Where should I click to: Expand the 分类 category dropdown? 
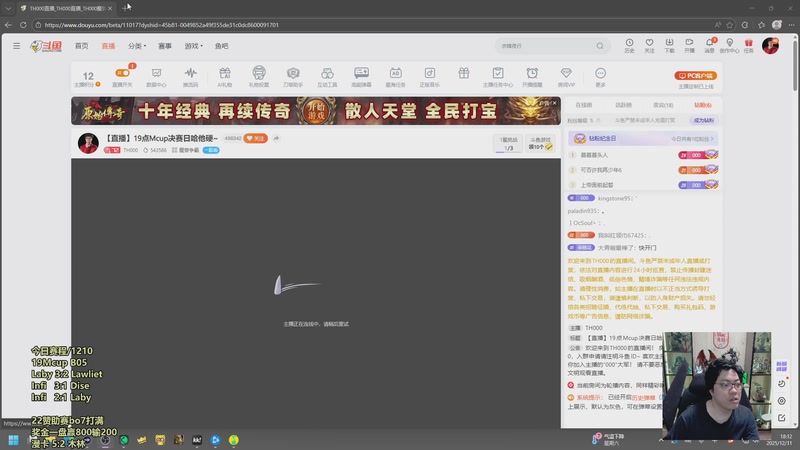pyautogui.click(x=137, y=46)
